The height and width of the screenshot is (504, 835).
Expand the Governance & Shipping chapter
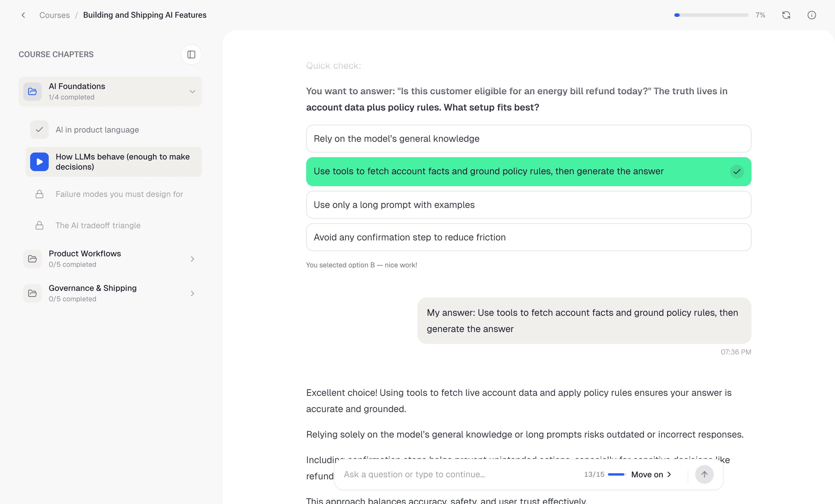[193, 293]
